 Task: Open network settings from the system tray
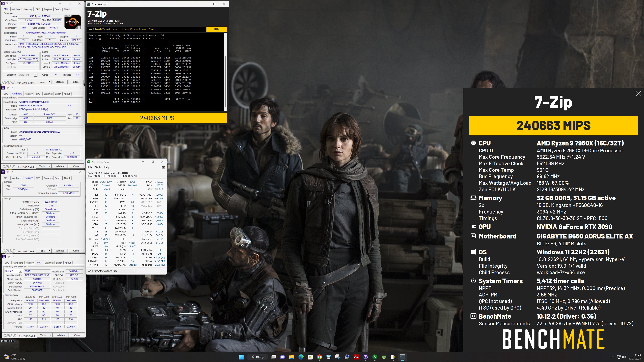coord(619,357)
